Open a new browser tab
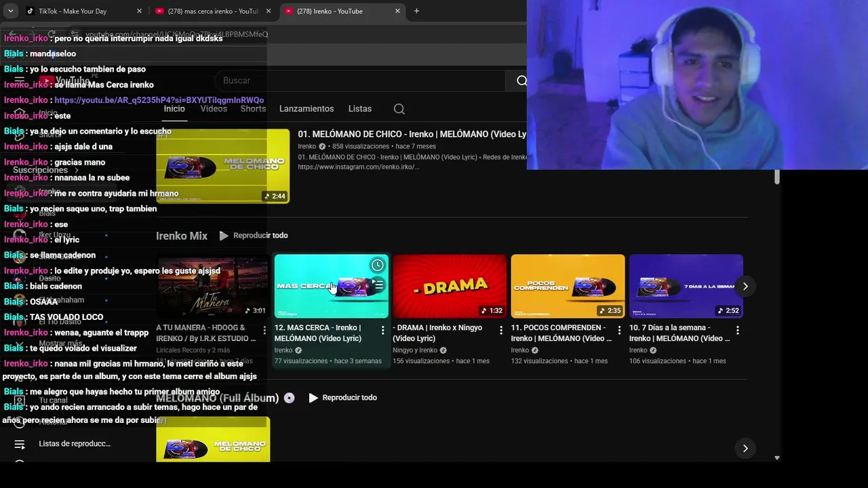 pyautogui.click(x=416, y=11)
